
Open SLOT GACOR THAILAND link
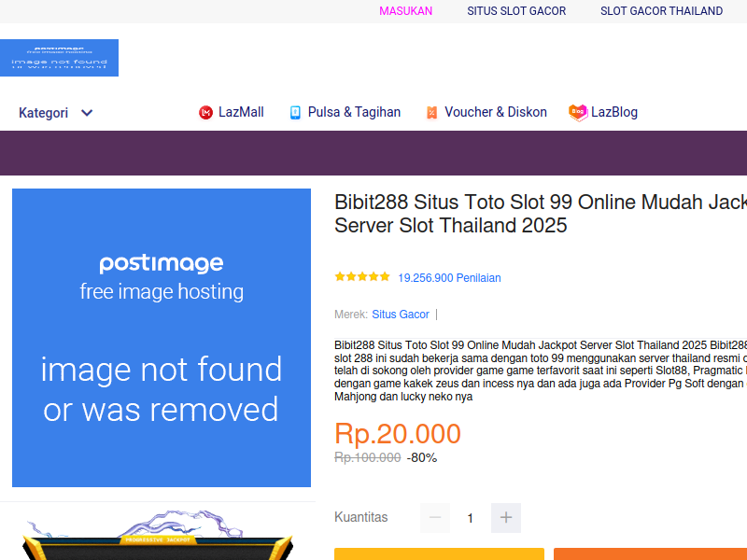(x=661, y=11)
